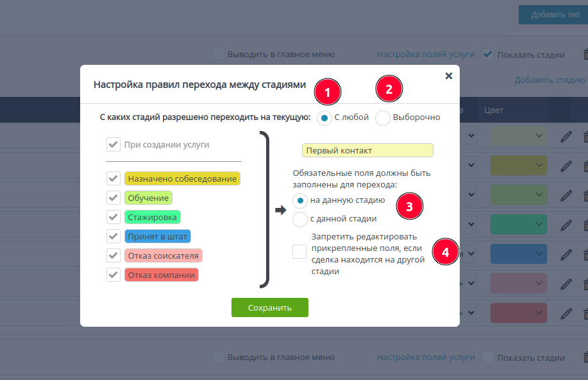Uncheck the Стажировка stage checkbox
588x380 pixels.
[x=113, y=217]
